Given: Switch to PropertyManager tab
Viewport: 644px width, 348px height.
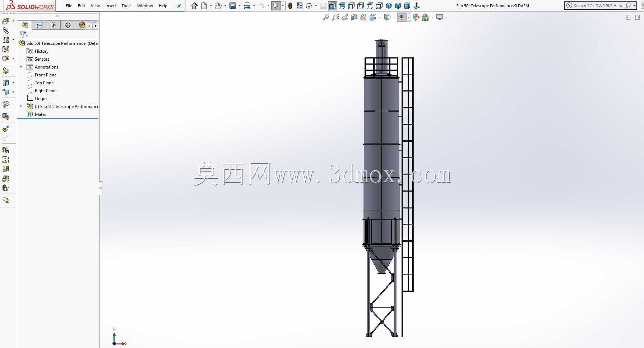Looking at the screenshot, I should click(39, 25).
